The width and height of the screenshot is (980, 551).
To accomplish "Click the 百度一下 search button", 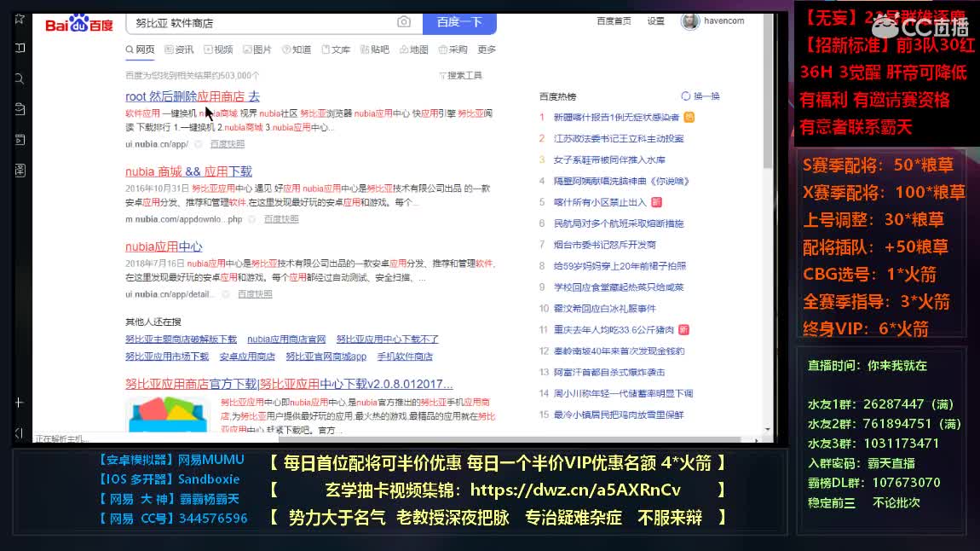I will pyautogui.click(x=459, y=22).
